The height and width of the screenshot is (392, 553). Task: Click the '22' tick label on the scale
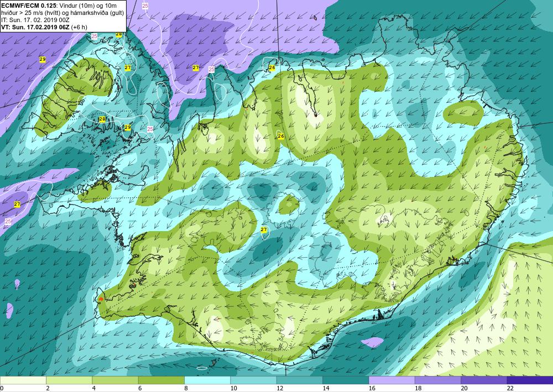click(510, 389)
